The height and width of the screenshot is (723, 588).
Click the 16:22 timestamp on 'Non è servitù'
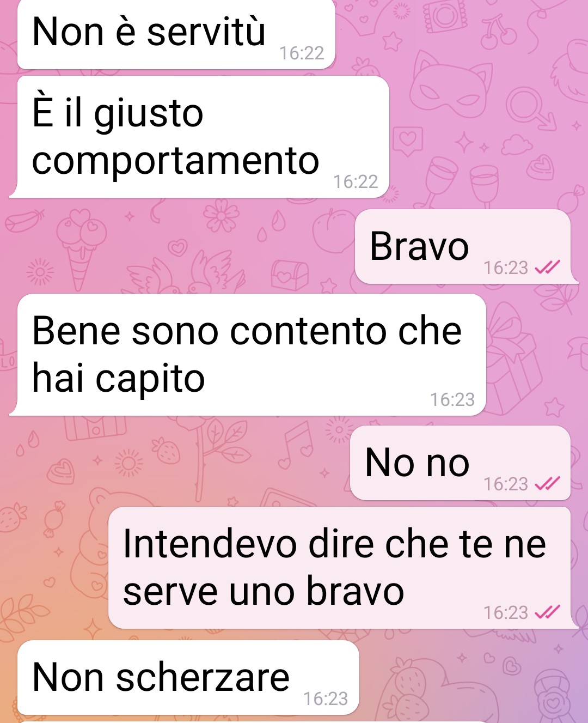[302, 53]
